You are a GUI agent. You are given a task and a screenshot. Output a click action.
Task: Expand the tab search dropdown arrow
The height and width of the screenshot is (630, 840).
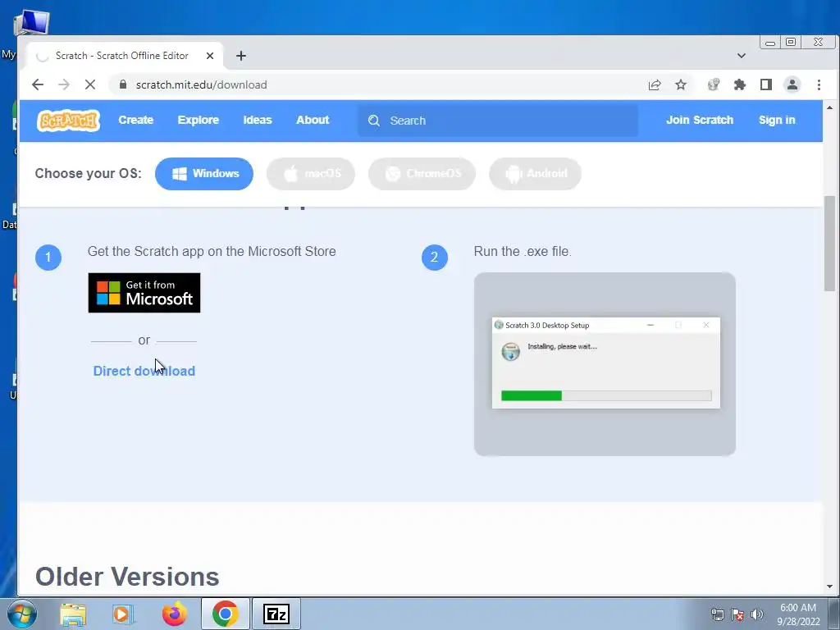(x=742, y=56)
